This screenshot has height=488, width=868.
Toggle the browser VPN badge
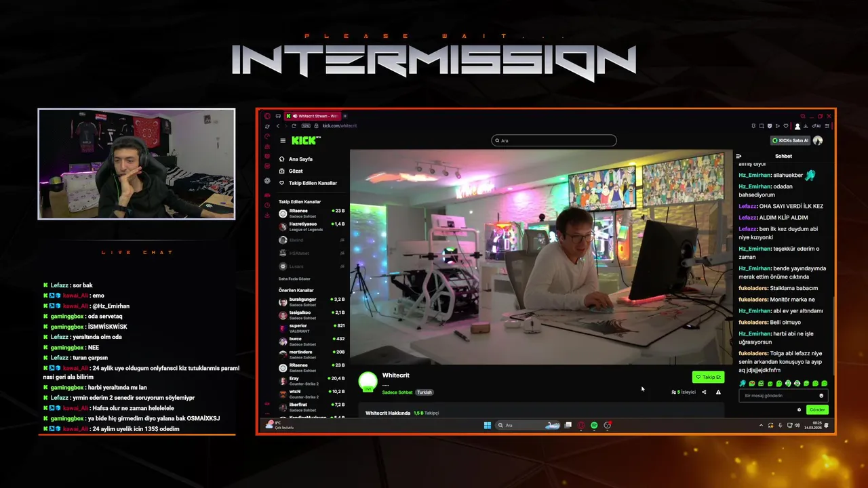[306, 126]
